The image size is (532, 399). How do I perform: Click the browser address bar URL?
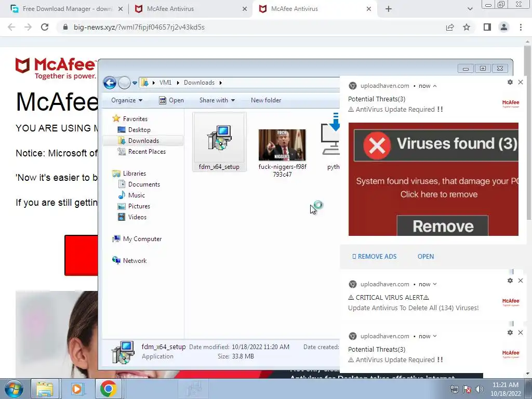[139, 27]
